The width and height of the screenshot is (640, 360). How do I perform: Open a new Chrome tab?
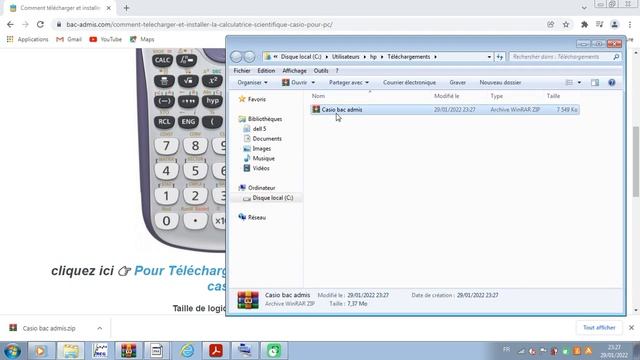click(x=126, y=8)
